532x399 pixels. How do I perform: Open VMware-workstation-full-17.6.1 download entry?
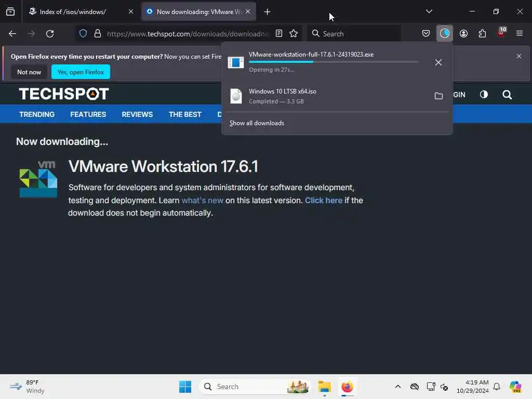(337, 62)
